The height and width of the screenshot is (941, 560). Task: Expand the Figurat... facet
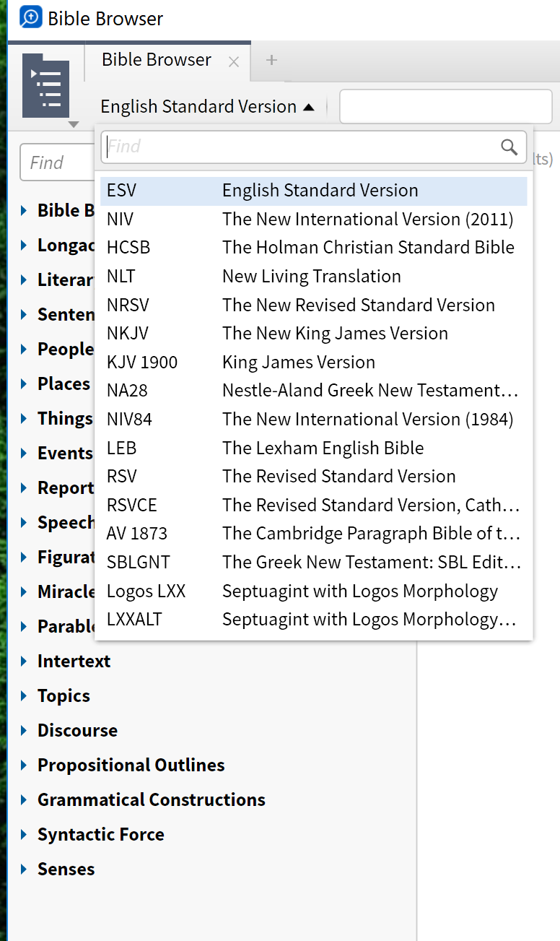[24, 557]
